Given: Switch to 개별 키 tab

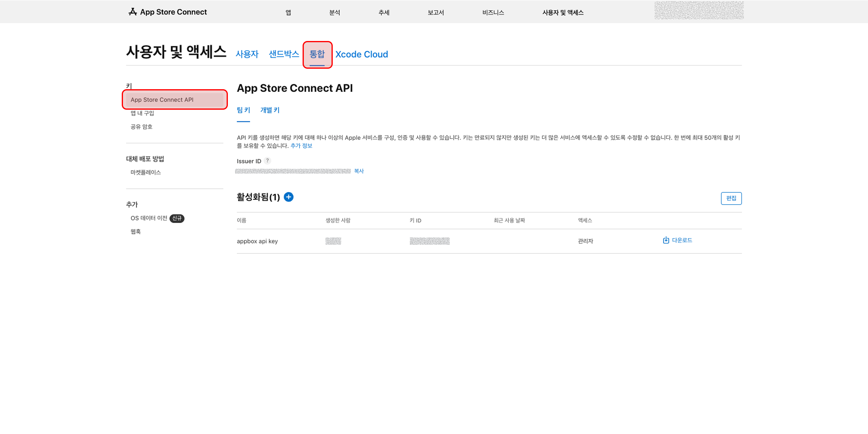Looking at the screenshot, I should pos(270,110).
